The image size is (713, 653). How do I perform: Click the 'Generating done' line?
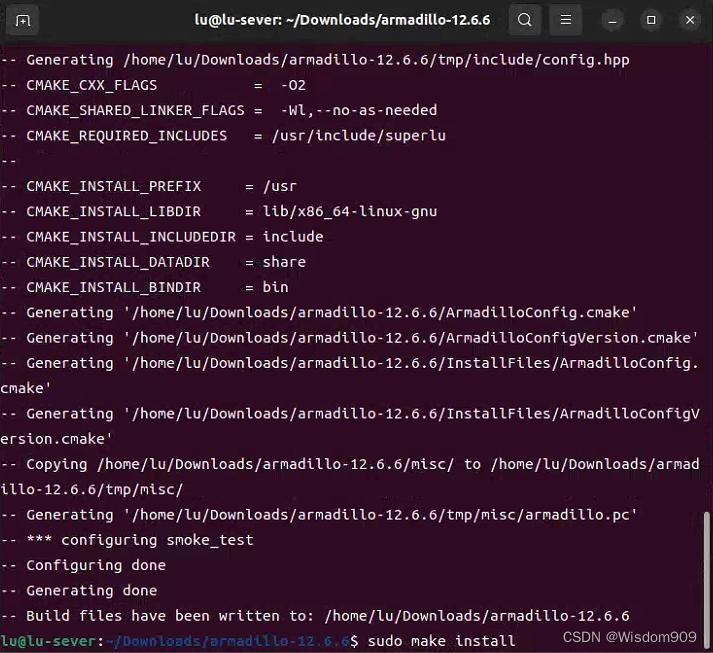tap(79, 590)
